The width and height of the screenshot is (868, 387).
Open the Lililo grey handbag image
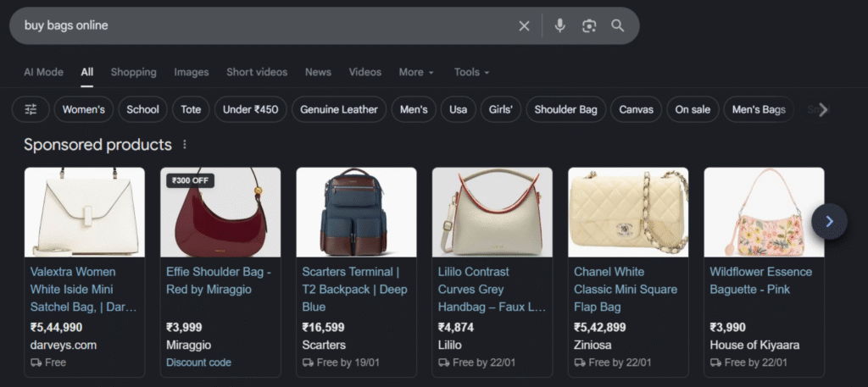492,213
